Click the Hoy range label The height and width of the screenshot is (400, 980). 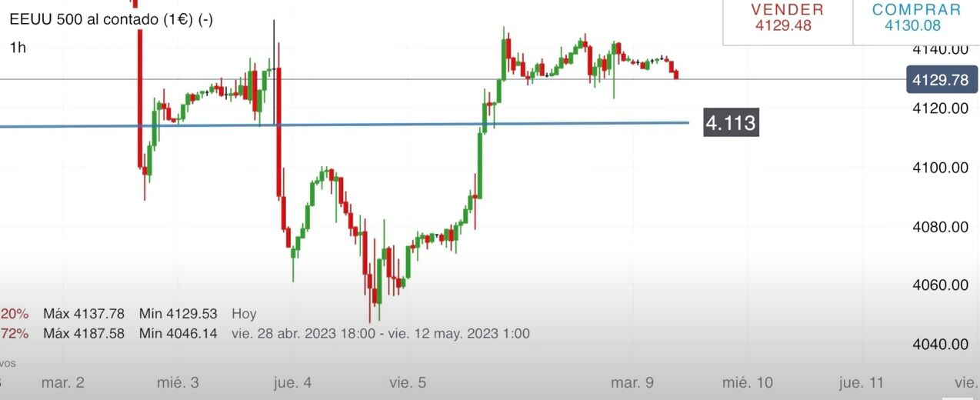click(x=244, y=314)
